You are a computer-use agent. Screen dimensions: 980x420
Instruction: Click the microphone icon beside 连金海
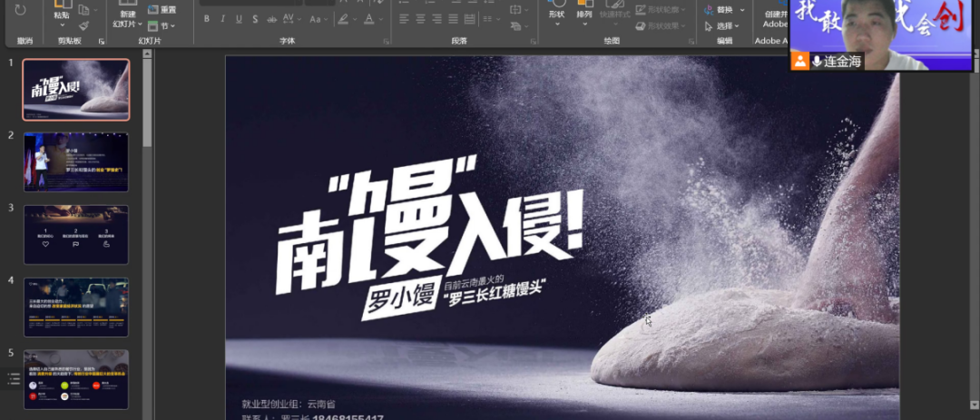pyautogui.click(x=818, y=61)
